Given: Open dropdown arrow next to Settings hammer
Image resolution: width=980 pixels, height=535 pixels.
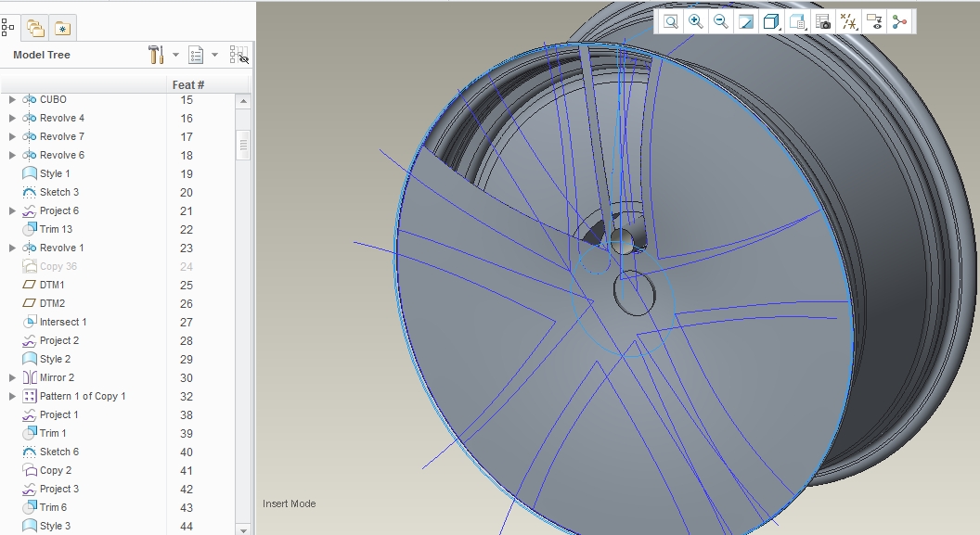Looking at the screenshot, I should pyautogui.click(x=175, y=55).
